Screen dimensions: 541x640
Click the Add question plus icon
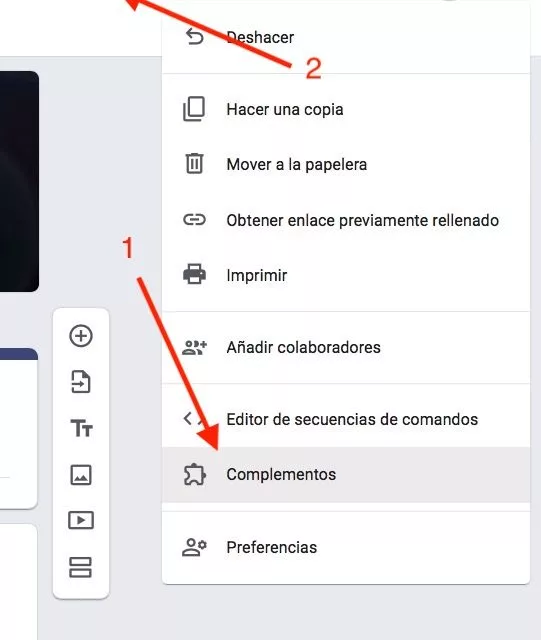[81, 336]
